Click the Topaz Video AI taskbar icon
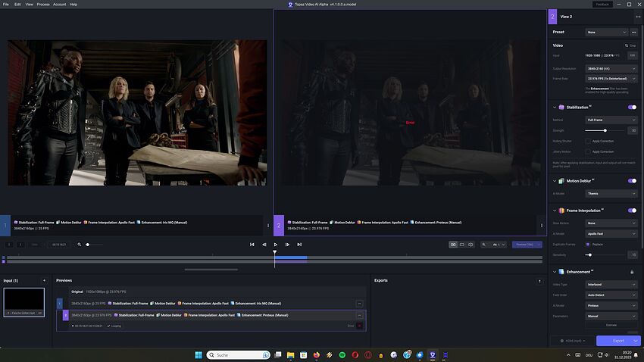Viewport: 644px width, 362px height. pyautogui.click(x=433, y=355)
